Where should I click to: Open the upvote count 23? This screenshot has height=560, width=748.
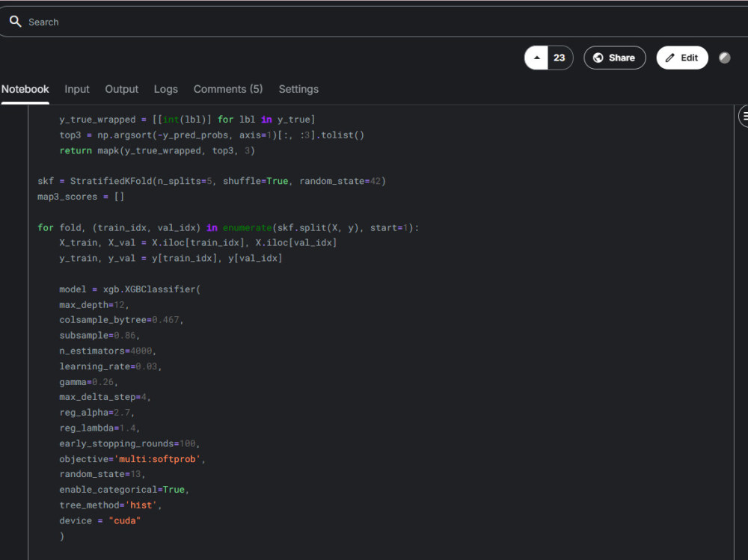pyautogui.click(x=560, y=58)
